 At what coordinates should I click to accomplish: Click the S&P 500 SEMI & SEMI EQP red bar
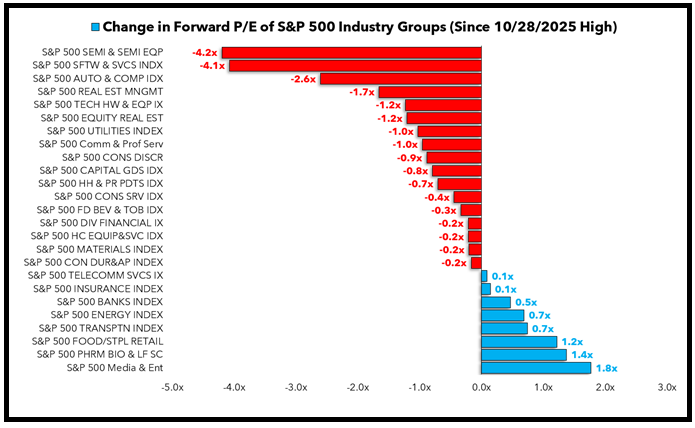pyautogui.click(x=351, y=52)
